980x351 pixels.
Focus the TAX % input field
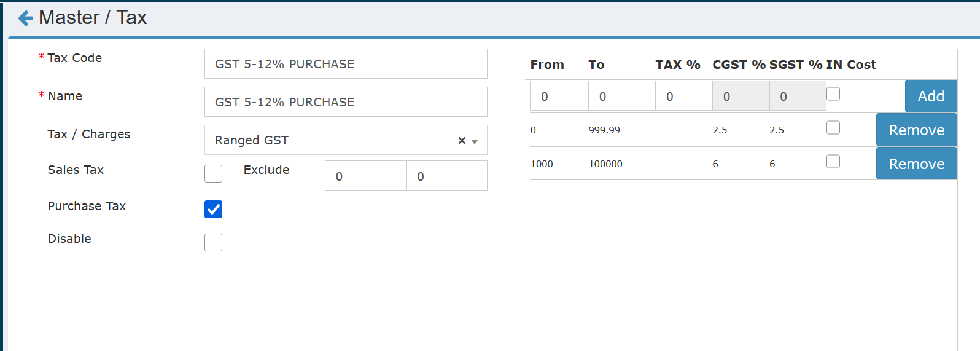pos(683,97)
